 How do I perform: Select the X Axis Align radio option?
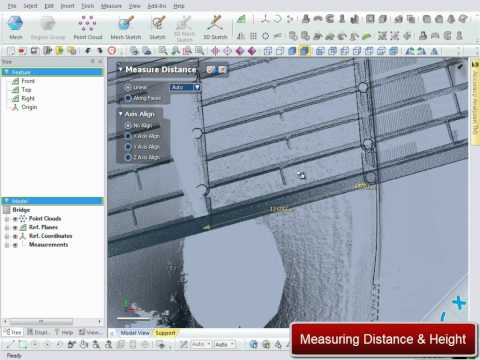128,136
